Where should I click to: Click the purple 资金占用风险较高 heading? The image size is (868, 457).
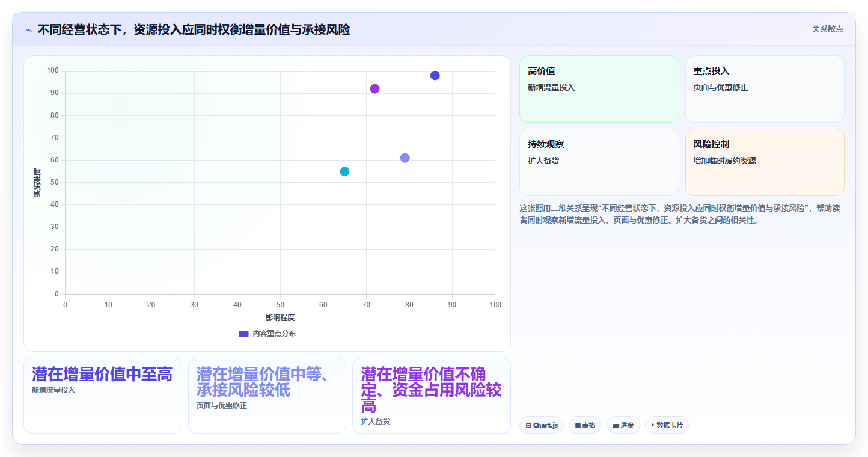pyautogui.click(x=431, y=390)
